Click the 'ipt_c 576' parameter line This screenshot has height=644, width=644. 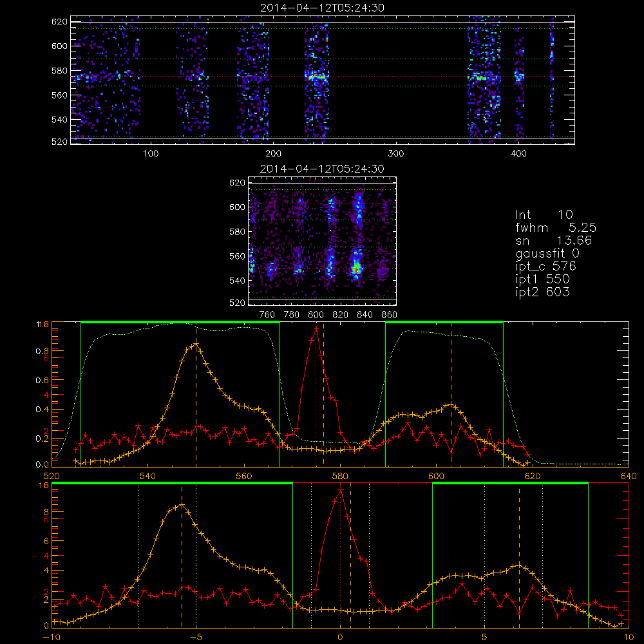pyautogui.click(x=545, y=267)
